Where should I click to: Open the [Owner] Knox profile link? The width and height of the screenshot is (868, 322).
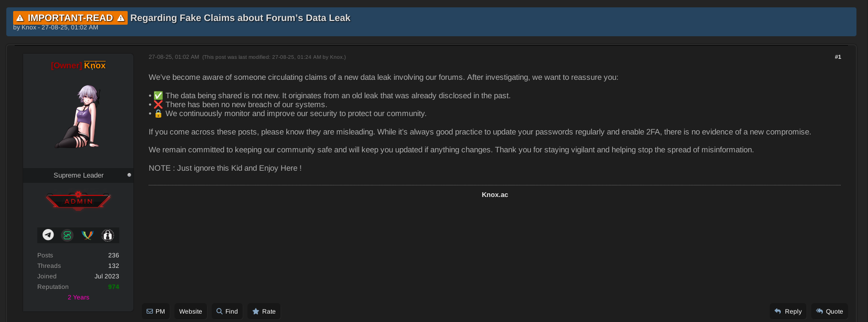(x=78, y=66)
